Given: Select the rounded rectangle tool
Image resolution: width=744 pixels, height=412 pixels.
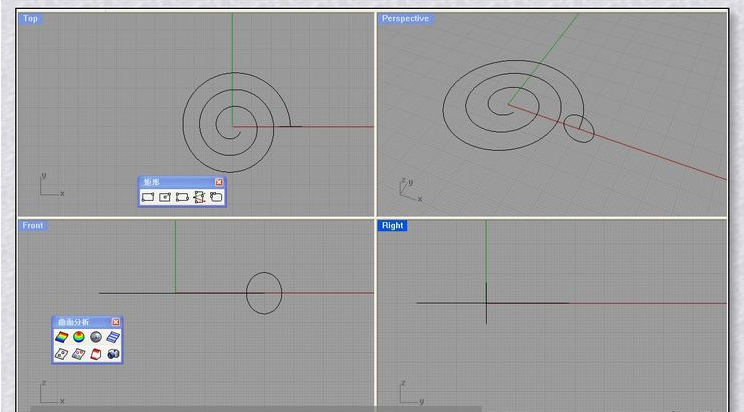Looking at the screenshot, I should pyautogui.click(x=216, y=197).
